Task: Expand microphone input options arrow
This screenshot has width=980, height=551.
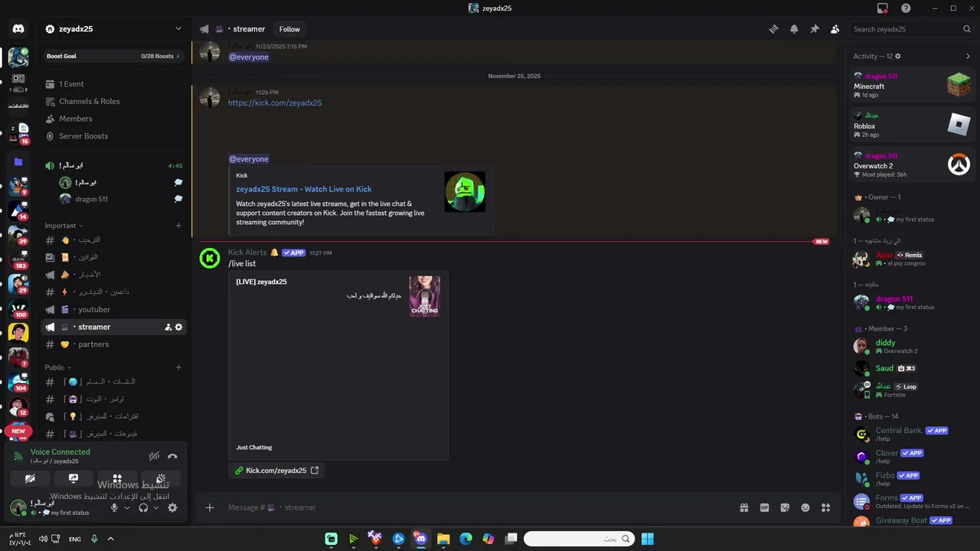Action: coord(126,507)
